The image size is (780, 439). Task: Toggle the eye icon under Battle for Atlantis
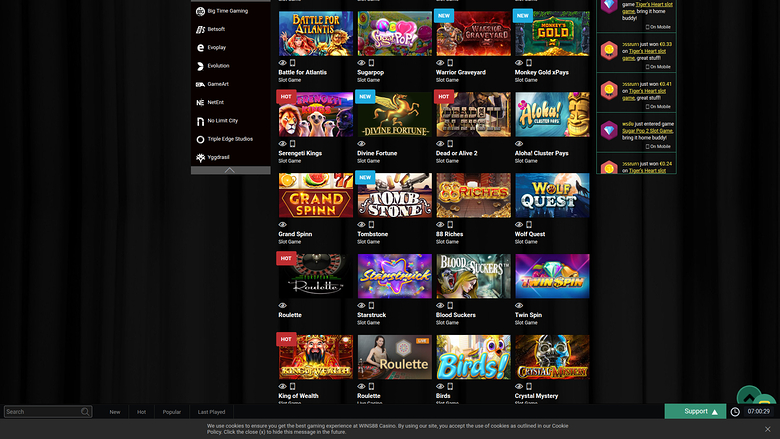point(283,63)
